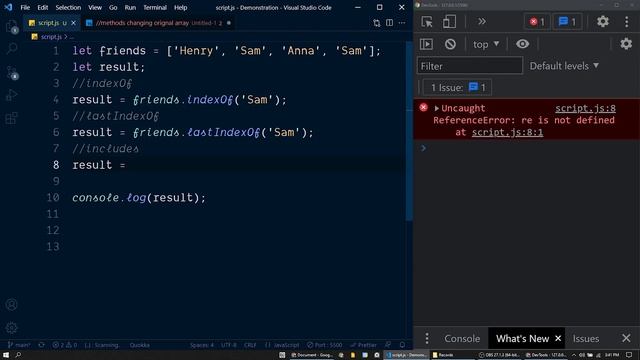This screenshot has height=360, width=640.
Task: Split the editor to the right
Action: [389, 23]
